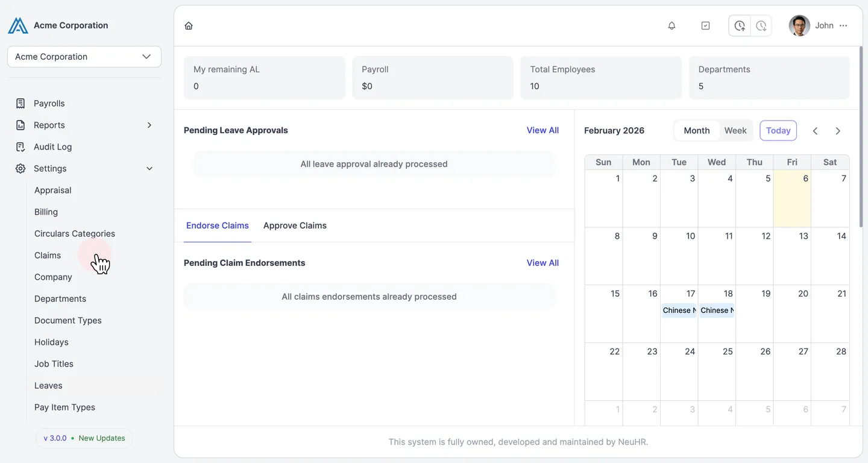Open the Chinese New Year event on February 17

[x=679, y=310]
